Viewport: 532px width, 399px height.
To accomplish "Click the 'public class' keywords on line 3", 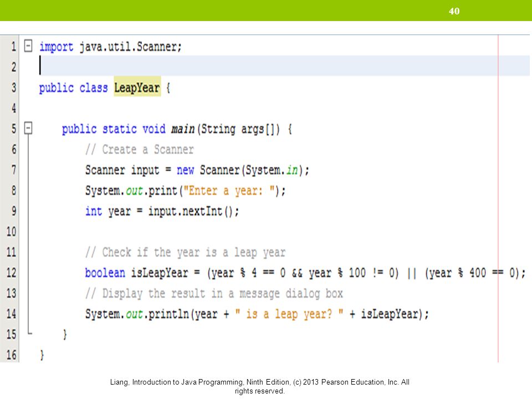I will point(73,88).
